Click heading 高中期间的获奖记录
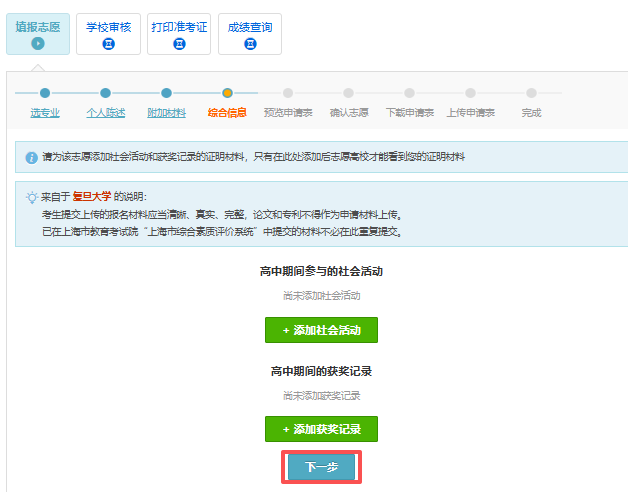The image size is (628, 492). [321, 371]
